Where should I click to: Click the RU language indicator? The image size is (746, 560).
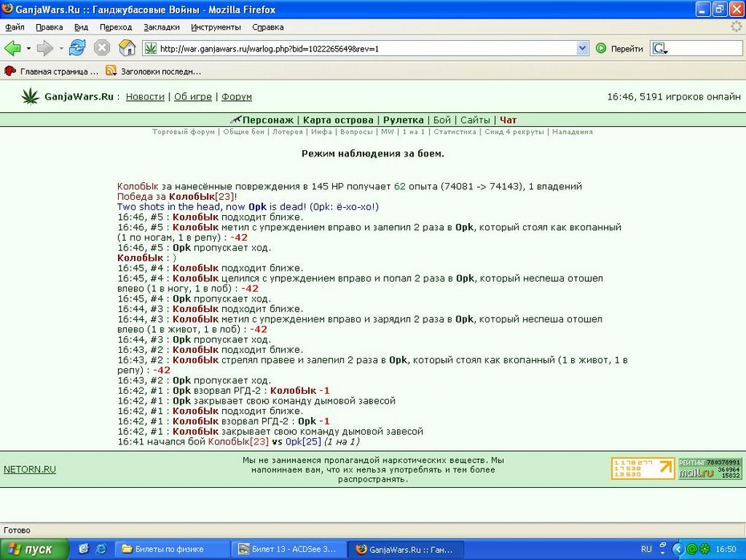coord(646,549)
